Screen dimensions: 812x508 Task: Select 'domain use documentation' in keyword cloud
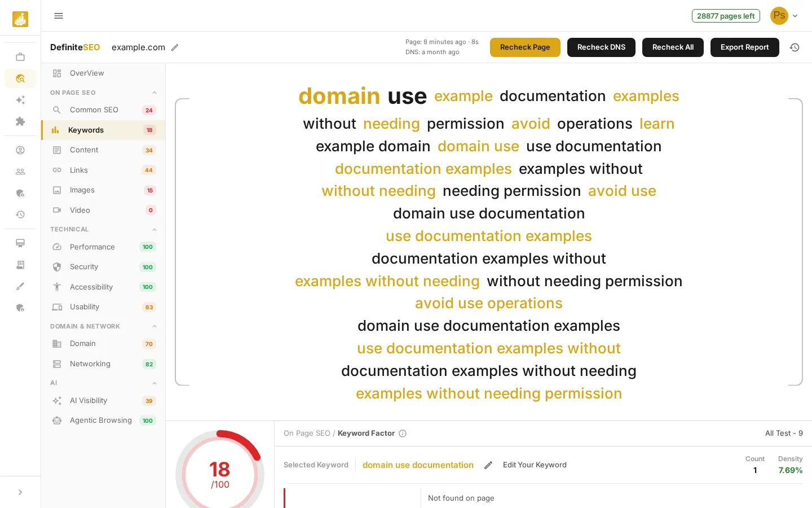pyautogui.click(x=489, y=213)
